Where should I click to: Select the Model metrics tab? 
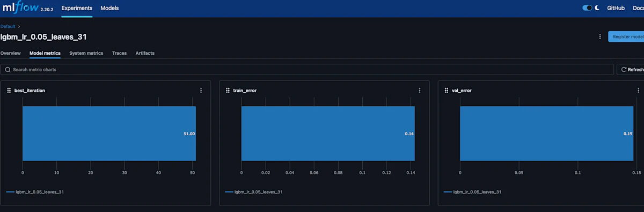(45, 53)
